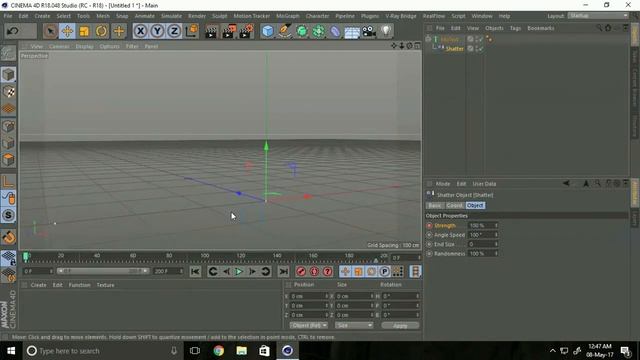Screen dimensions: 640x360
Task: Go to start of timeline
Action: click(x=195, y=271)
